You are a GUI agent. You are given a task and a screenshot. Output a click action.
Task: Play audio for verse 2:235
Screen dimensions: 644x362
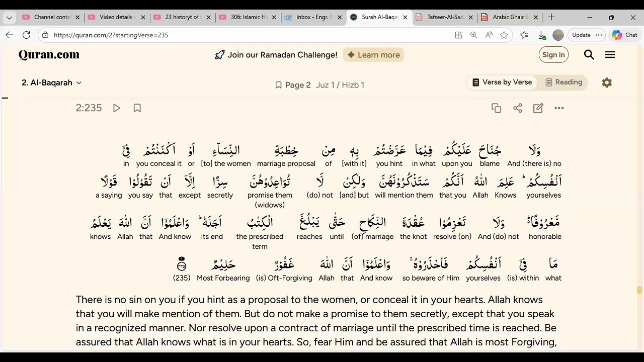click(x=116, y=108)
